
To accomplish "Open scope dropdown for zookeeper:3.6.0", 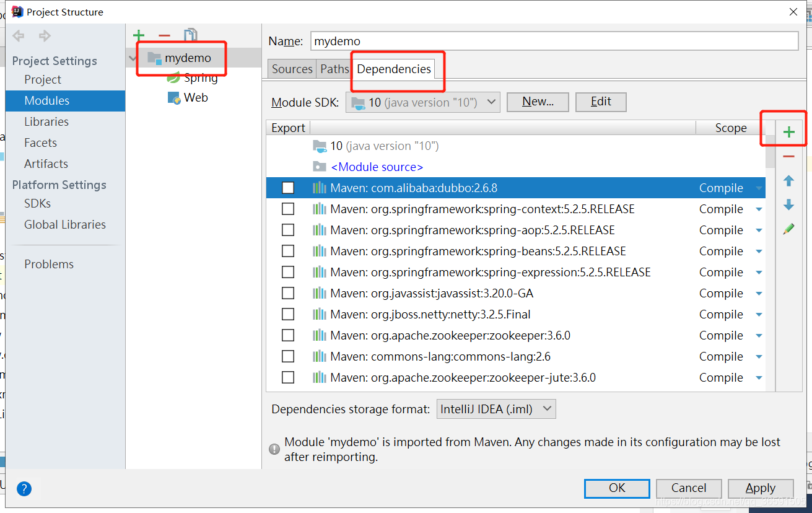I will click(759, 336).
